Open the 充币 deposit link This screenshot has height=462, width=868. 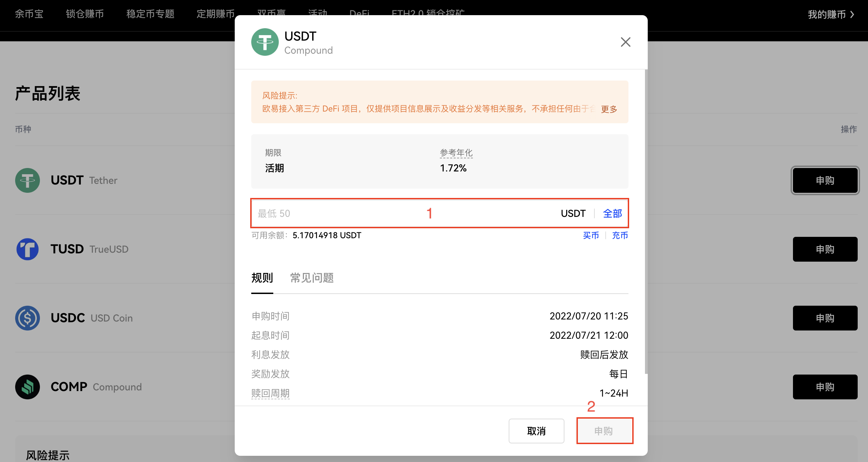click(620, 235)
